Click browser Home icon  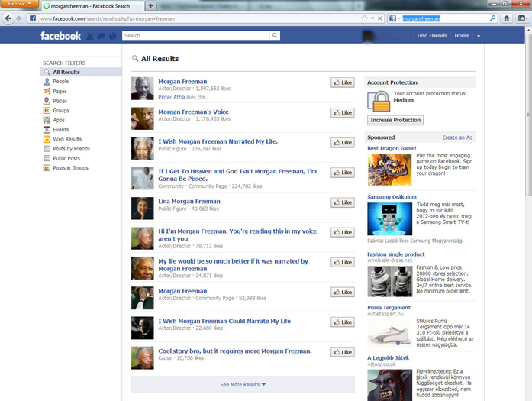tap(507, 18)
